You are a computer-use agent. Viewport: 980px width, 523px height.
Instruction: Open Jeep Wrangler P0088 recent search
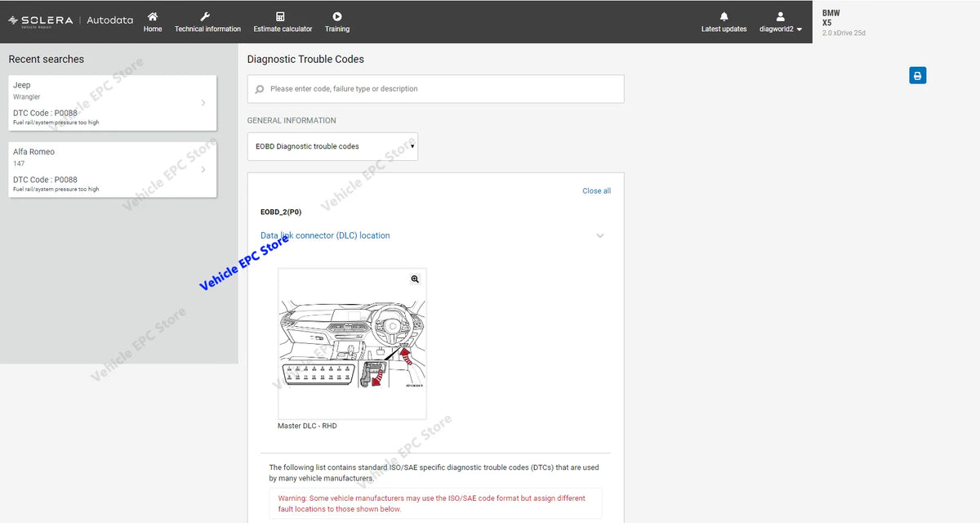[113, 103]
